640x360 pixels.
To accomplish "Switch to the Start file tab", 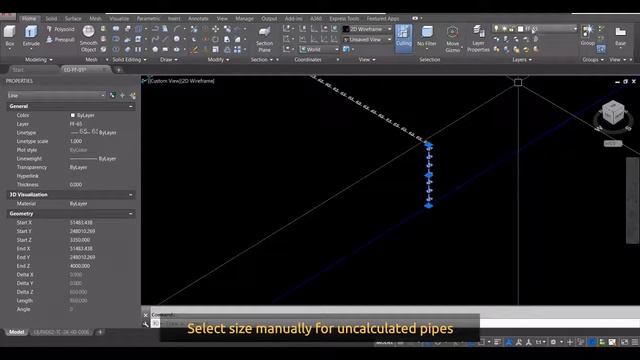I will [18, 70].
